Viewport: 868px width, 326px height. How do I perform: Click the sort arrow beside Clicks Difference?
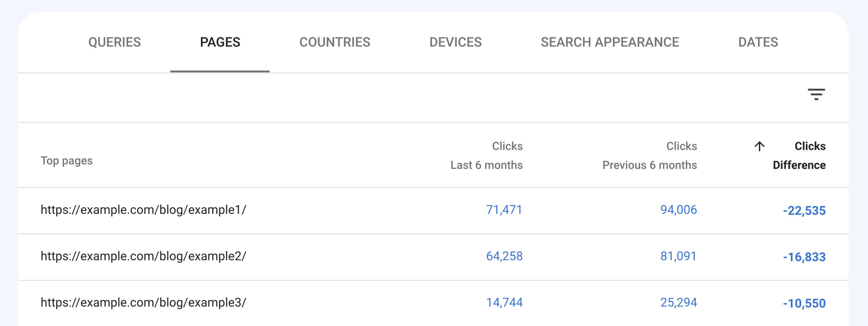pos(759,146)
